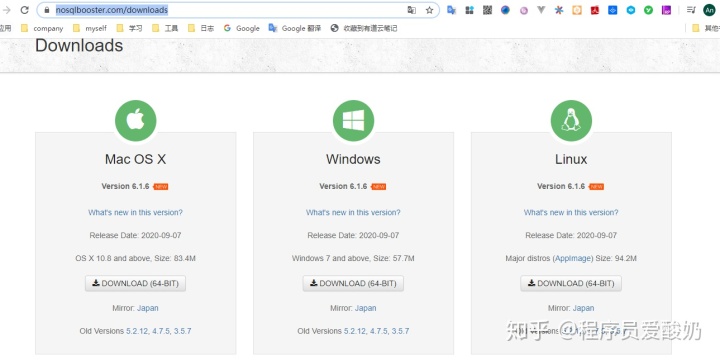Open the blue squares extension icon

(469, 10)
